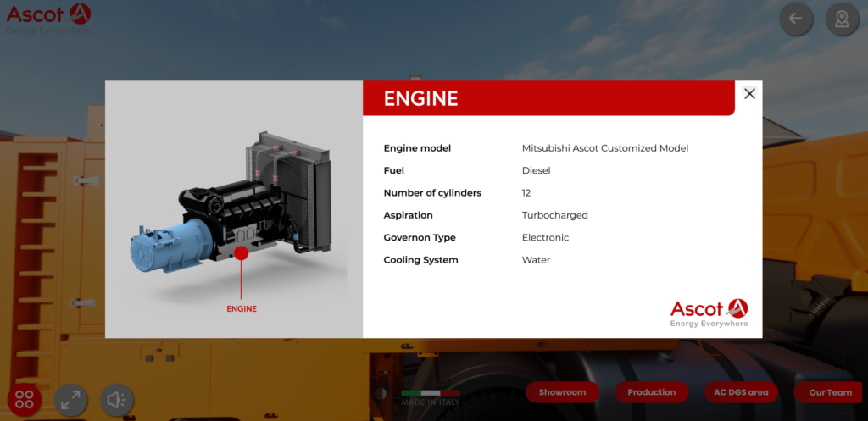This screenshot has height=421, width=868.
Task: Click the red ENGINE label under the hotspot
Action: [242, 308]
